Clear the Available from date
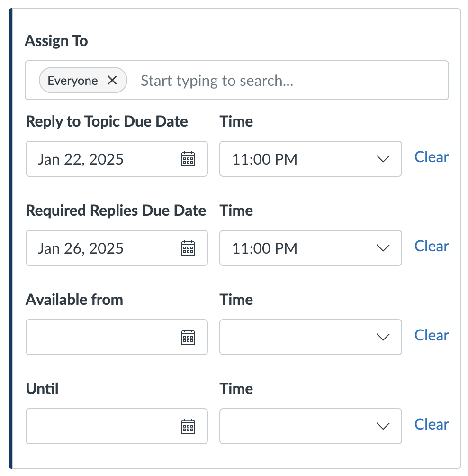Screen dimensions: 468x476 click(431, 335)
